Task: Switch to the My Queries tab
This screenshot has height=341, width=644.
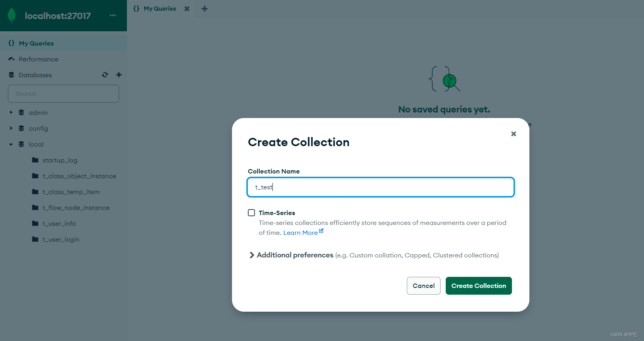Action: pos(159,9)
